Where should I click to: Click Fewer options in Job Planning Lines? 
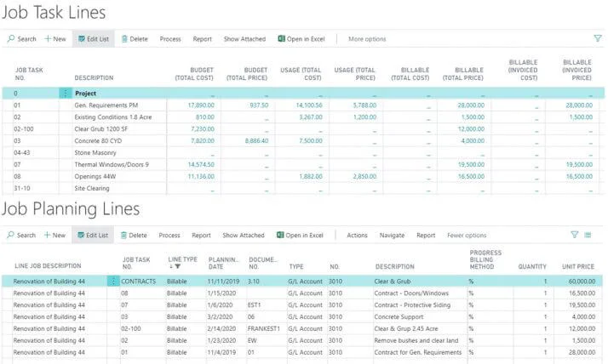tap(467, 236)
